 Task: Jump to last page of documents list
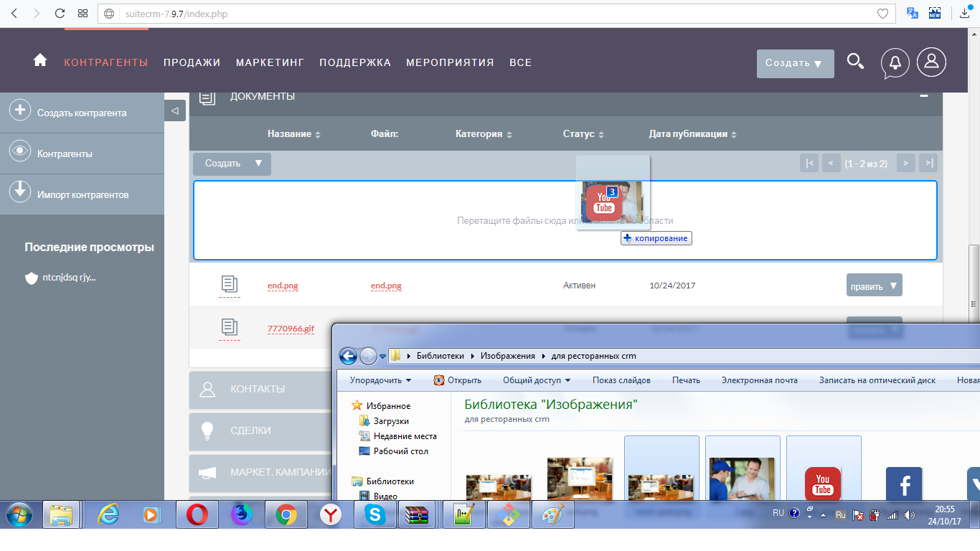[x=928, y=164]
